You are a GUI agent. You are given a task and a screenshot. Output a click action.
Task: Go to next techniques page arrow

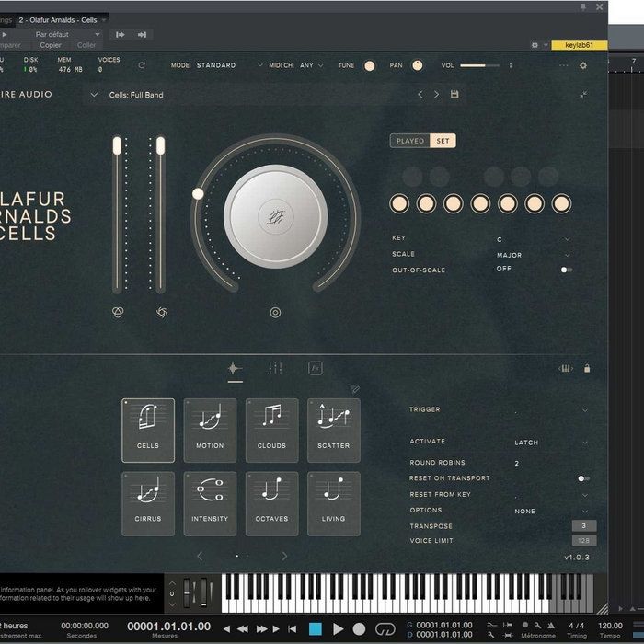[x=284, y=556]
